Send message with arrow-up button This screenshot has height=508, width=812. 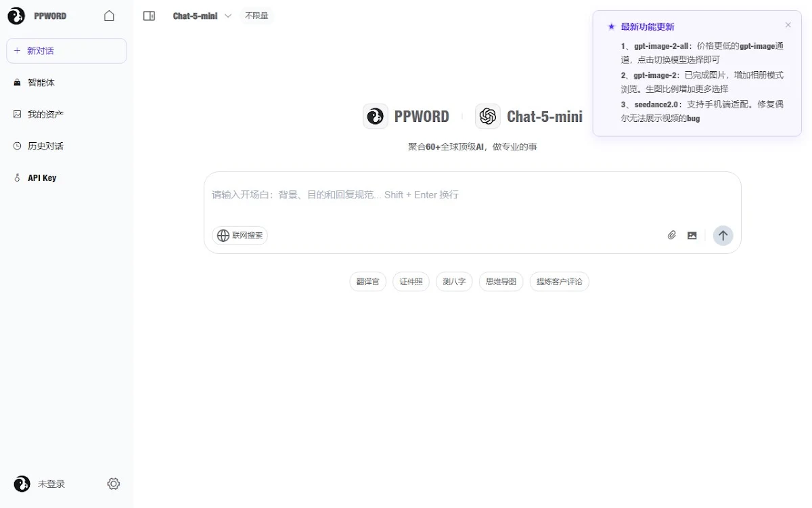723,236
